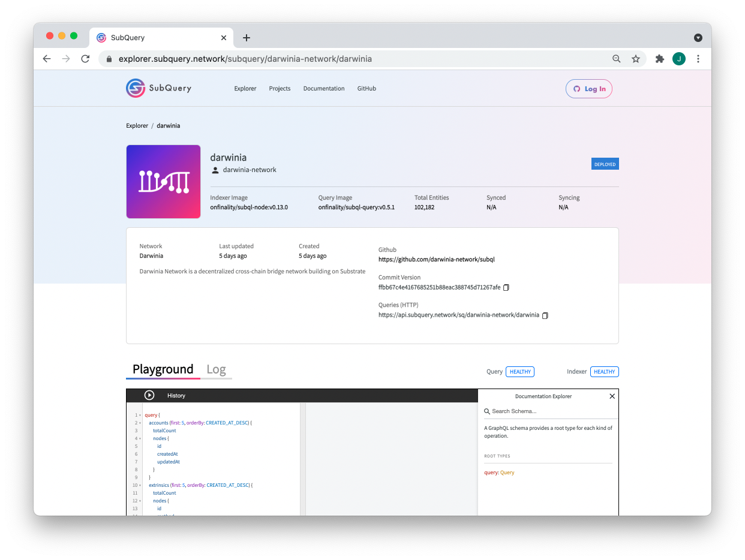This screenshot has width=745, height=560.
Task: Copy the commit version hash
Action: pyautogui.click(x=506, y=288)
